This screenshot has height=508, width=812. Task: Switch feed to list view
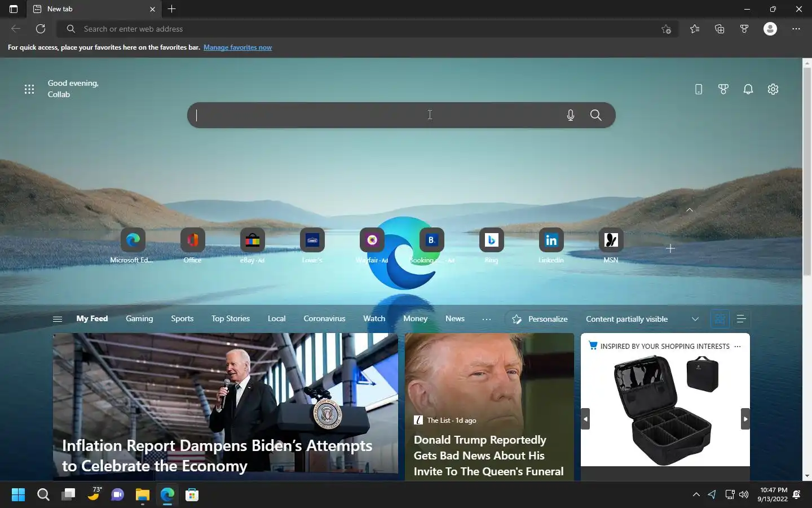741,319
